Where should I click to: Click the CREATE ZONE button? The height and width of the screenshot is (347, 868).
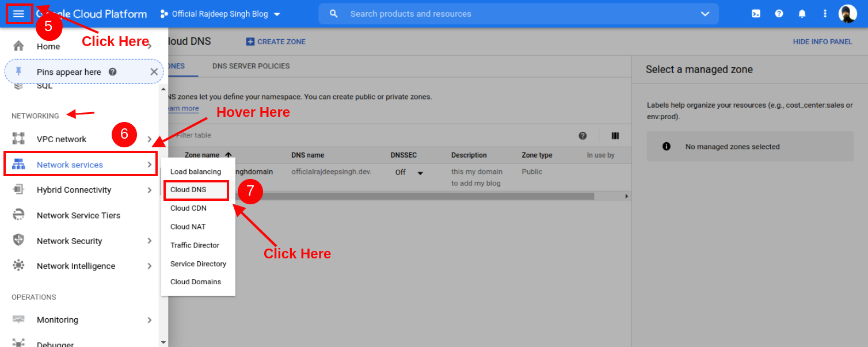coord(275,41)
